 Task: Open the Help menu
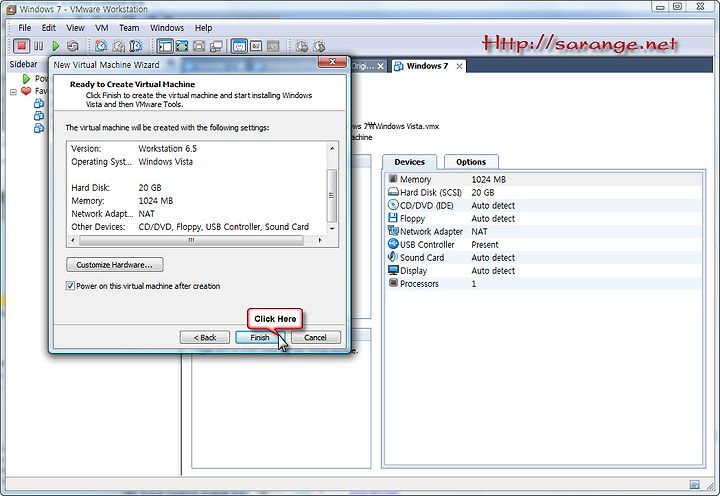point(203,28)
